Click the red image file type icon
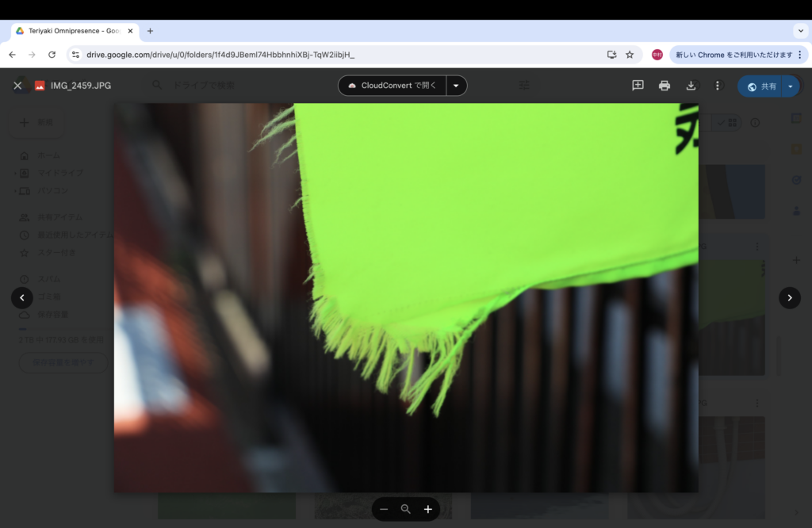 click(40, 86)
